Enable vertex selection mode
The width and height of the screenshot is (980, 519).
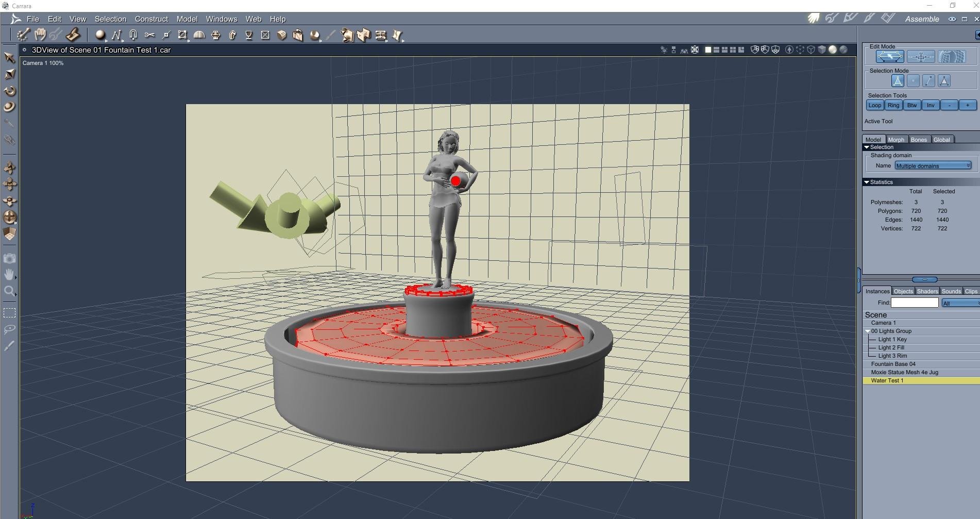click(913, 81)
